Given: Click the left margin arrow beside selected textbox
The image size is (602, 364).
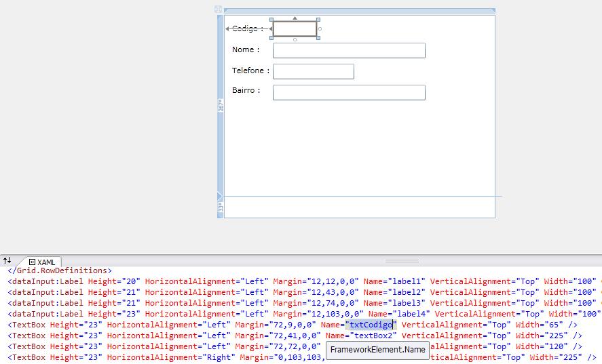Looking at the screenshot, I should (270, 29).
